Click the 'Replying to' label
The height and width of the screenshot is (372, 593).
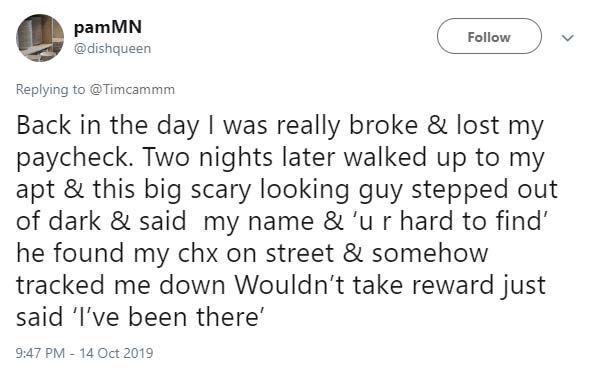pos(50,90)
